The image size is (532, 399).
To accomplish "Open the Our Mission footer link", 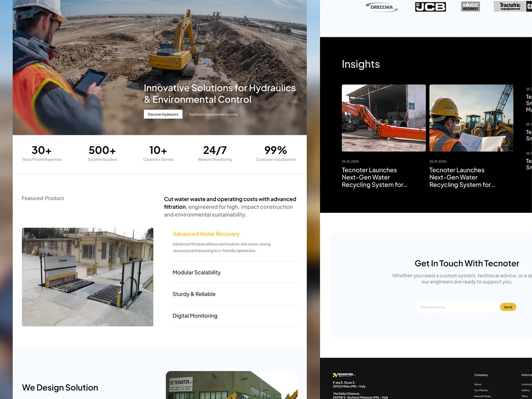I will [481, 391].
